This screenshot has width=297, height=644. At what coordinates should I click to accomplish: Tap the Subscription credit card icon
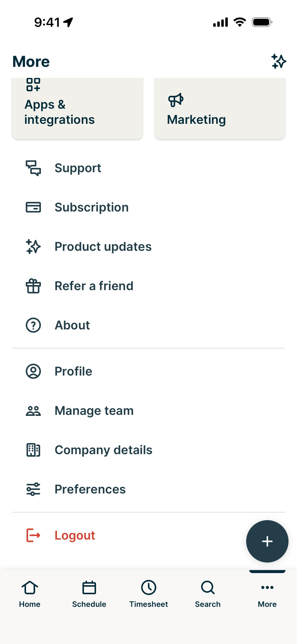point(33,207)
